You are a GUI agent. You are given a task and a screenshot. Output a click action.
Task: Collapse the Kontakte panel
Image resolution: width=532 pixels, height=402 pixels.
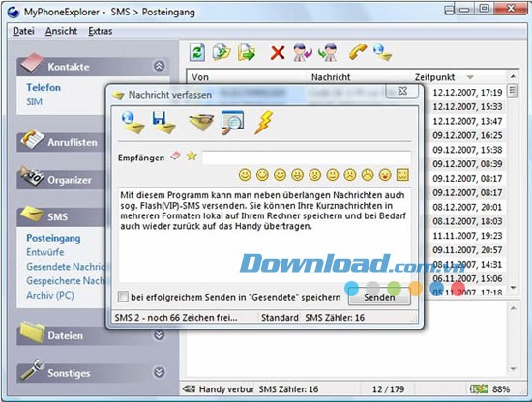click(160, 66)
